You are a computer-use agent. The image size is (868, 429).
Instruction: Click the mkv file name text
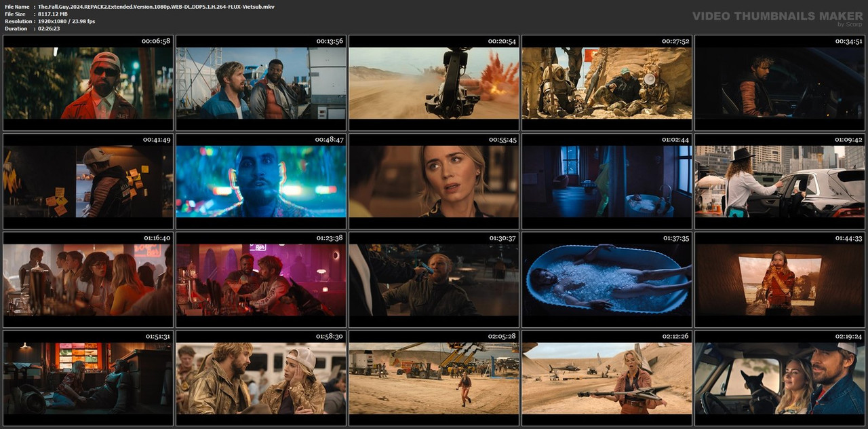(156, 6)
